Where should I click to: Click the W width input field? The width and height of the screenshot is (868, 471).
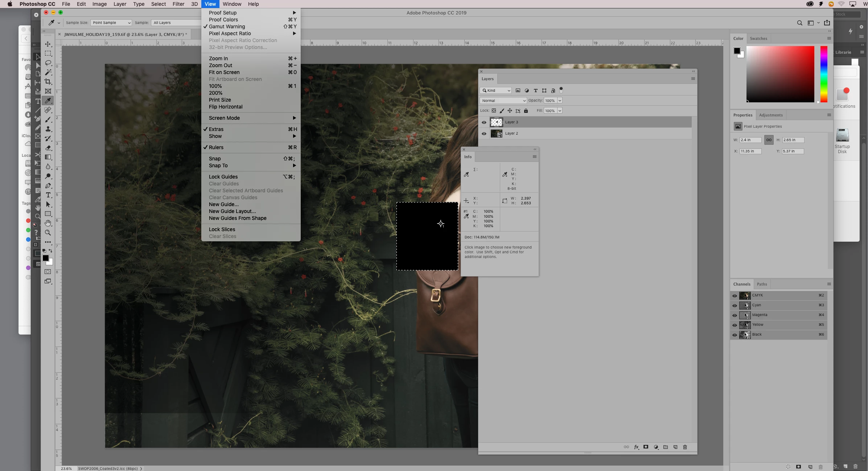click(750, 140)
